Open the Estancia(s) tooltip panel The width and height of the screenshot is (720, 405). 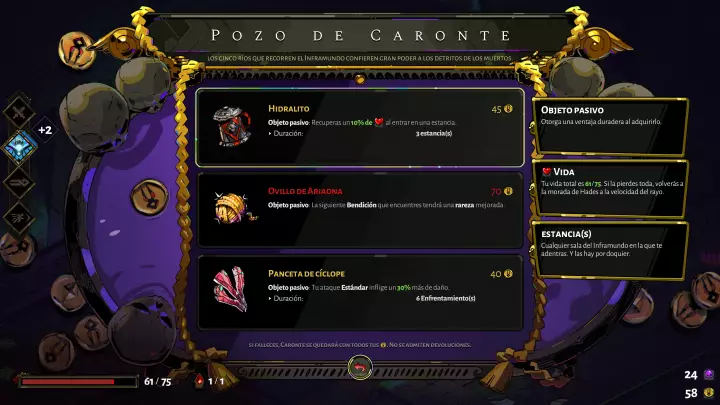click(610, 250)
